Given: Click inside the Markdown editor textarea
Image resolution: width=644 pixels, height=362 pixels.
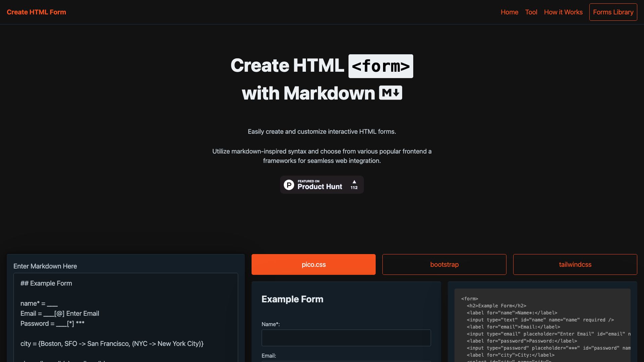Looking at the screenshot, I should click(x=126, y=315).
